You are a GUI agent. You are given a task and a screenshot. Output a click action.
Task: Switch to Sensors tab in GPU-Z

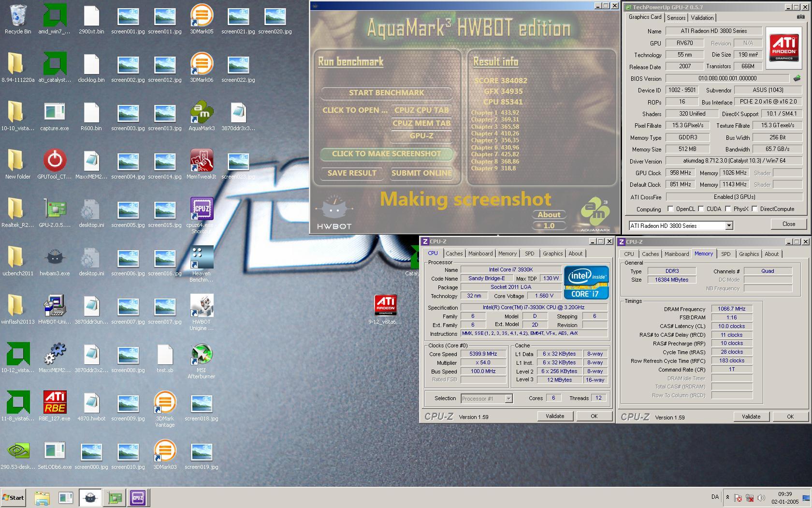click(676, 18)
